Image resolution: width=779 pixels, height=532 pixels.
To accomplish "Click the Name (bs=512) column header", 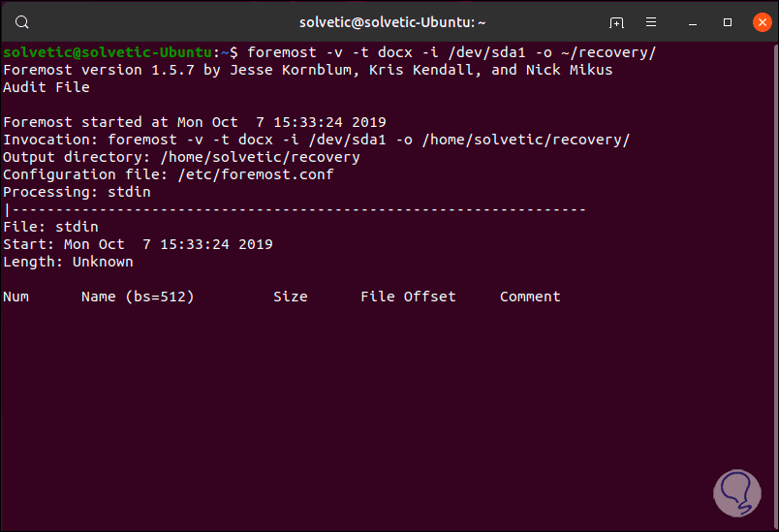I will (138, 297).
